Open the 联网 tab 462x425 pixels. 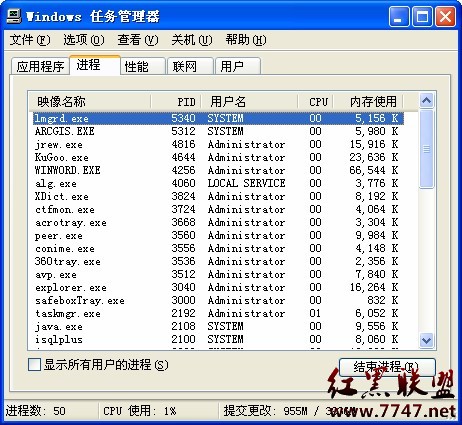click(190, 66)
